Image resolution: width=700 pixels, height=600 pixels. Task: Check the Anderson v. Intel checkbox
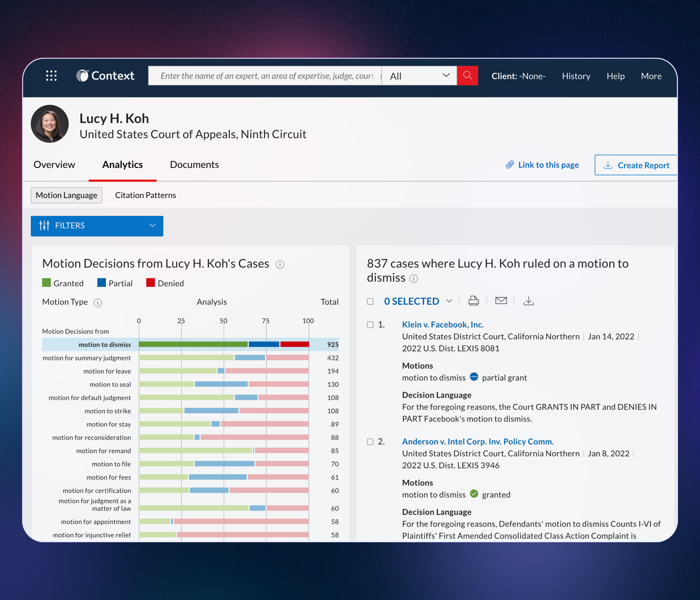(370, 442)
